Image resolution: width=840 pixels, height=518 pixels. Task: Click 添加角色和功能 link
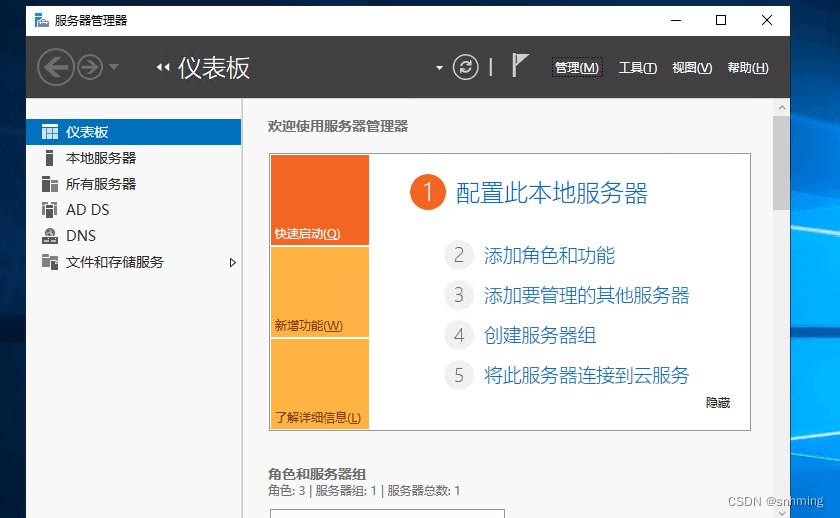[549, 255]
